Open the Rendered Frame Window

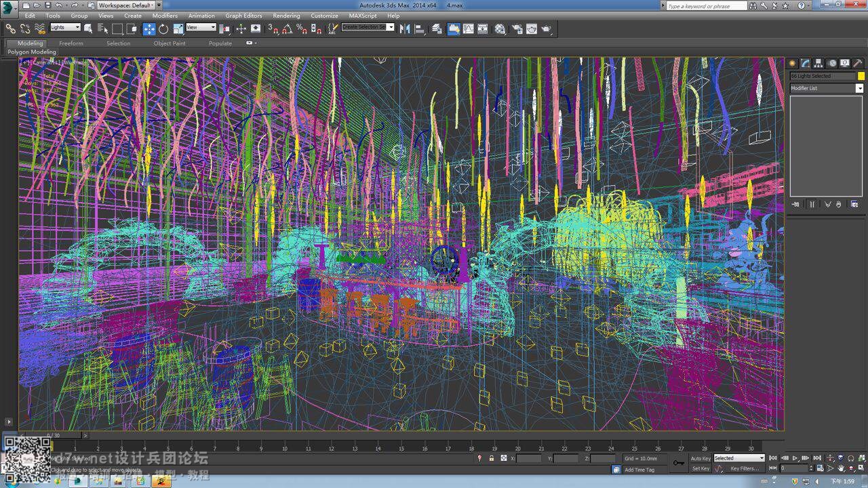click(532, 28)
